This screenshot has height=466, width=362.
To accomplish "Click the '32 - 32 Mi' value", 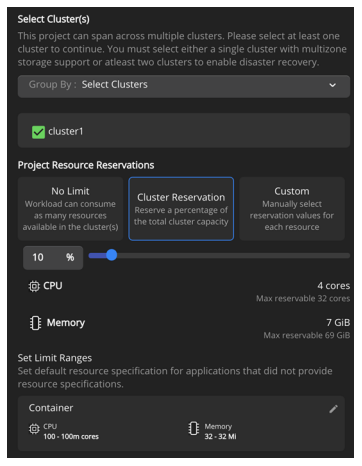I will click(220, 436).
